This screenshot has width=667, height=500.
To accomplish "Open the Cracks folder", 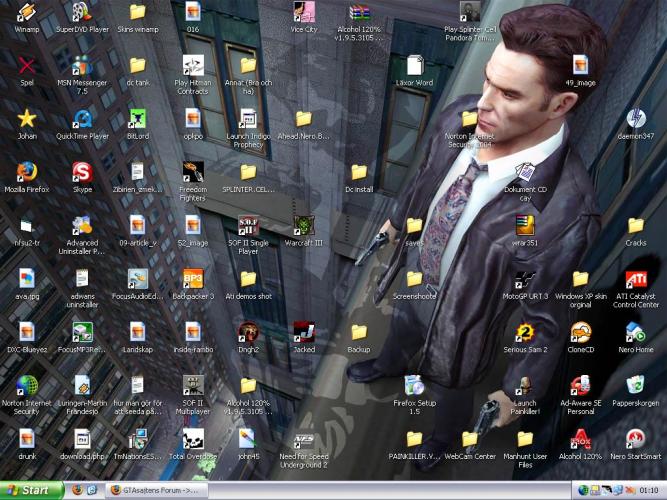I will point(635,225).
